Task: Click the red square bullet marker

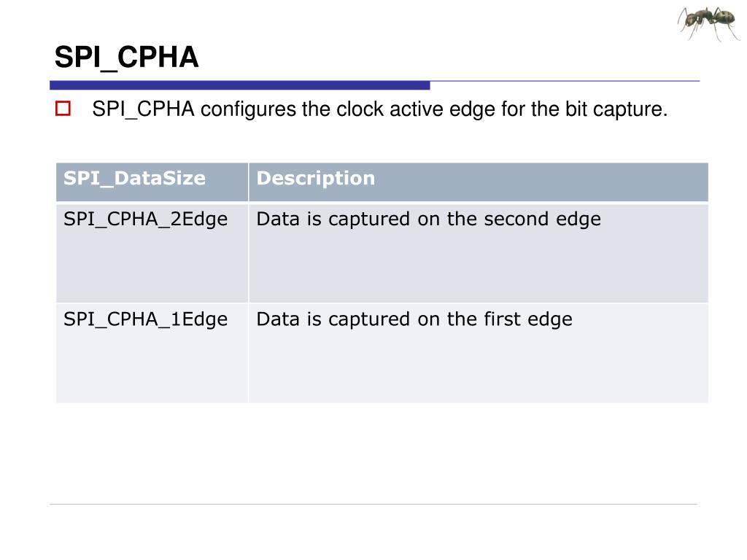Action: (x=63, y=109)
